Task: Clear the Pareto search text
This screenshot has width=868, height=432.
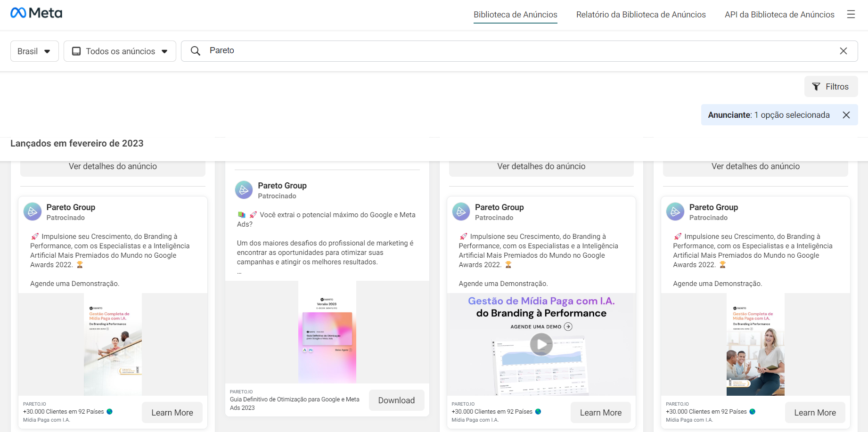Action: (843, 51)
